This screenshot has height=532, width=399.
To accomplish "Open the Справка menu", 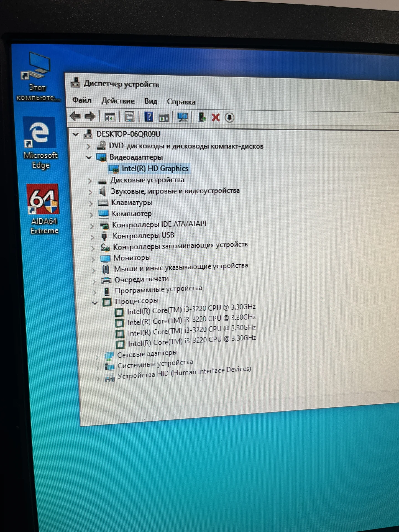I will coord(181,102).
